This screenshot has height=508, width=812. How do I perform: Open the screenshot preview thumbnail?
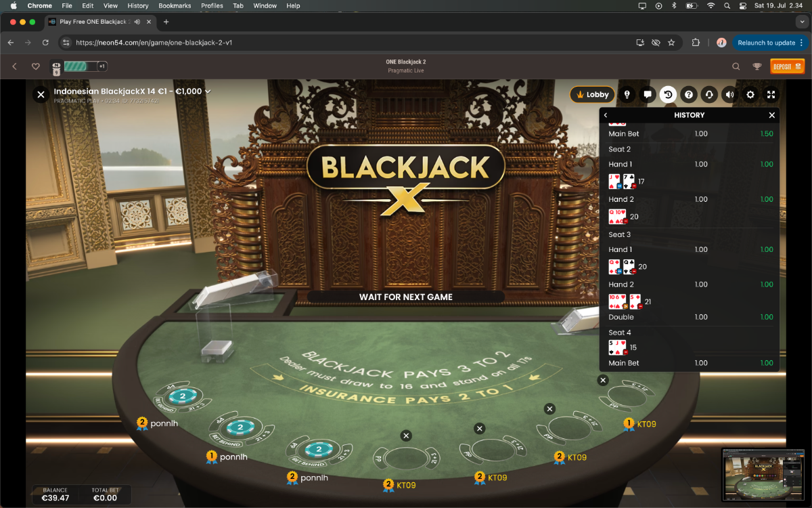pos(763,474)
